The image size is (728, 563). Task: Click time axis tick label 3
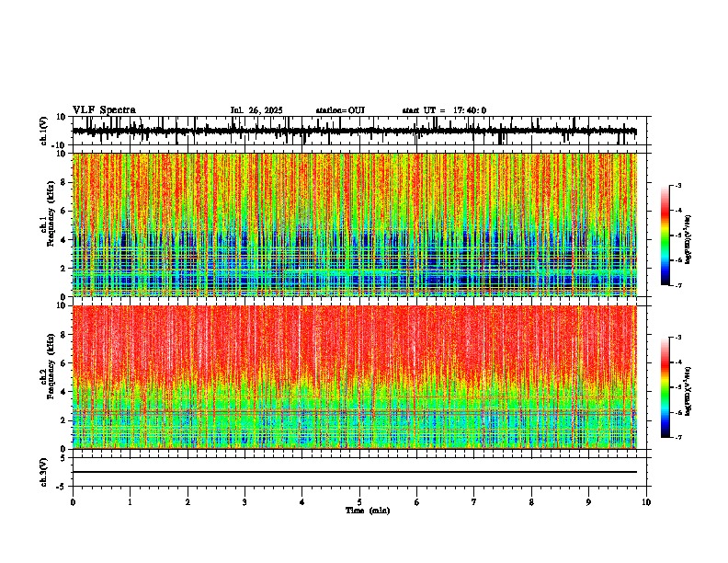click(x=245, y=502)
